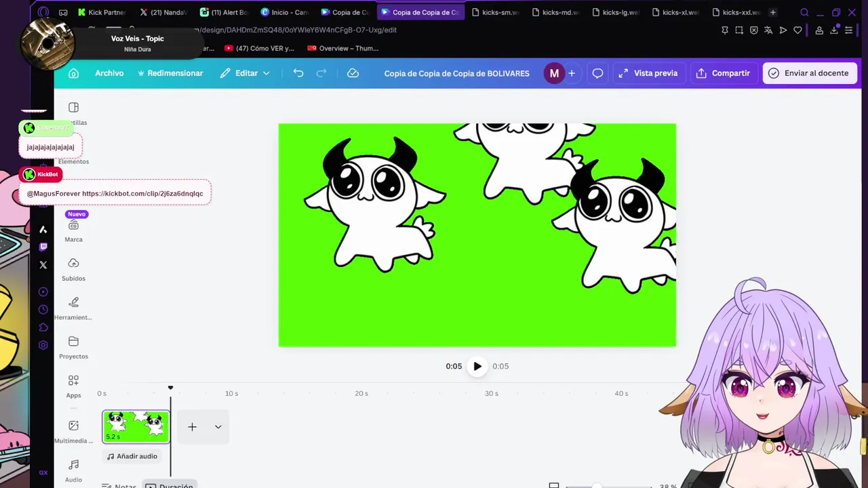
Task: Open the M user avatar
Action: coord(554,73)
